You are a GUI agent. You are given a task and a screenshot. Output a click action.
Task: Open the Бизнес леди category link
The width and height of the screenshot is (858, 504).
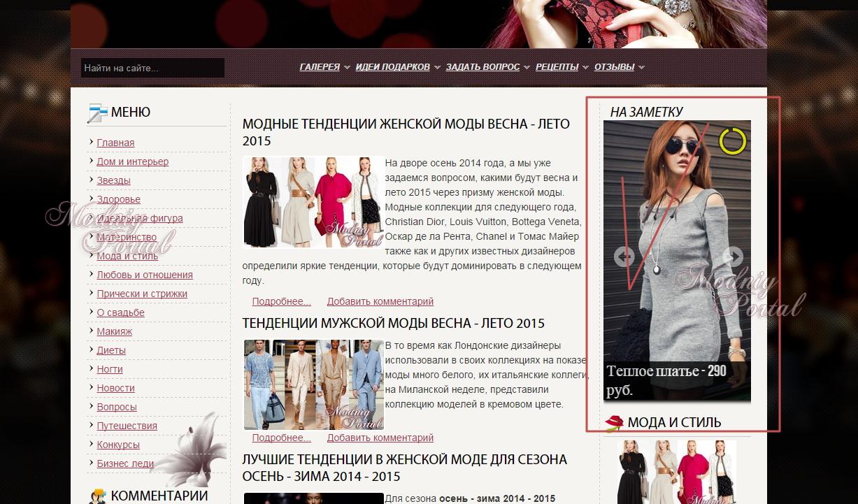pos(125,463)
